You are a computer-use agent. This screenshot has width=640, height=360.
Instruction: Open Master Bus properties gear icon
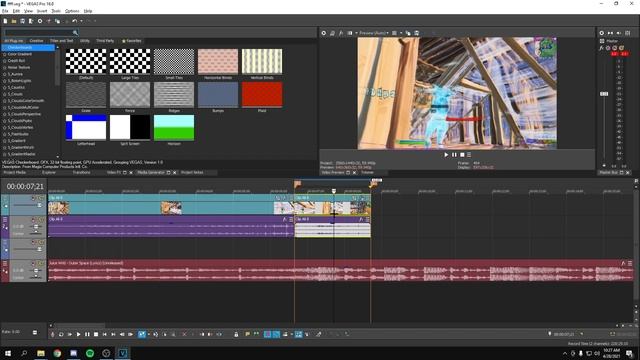602,33
